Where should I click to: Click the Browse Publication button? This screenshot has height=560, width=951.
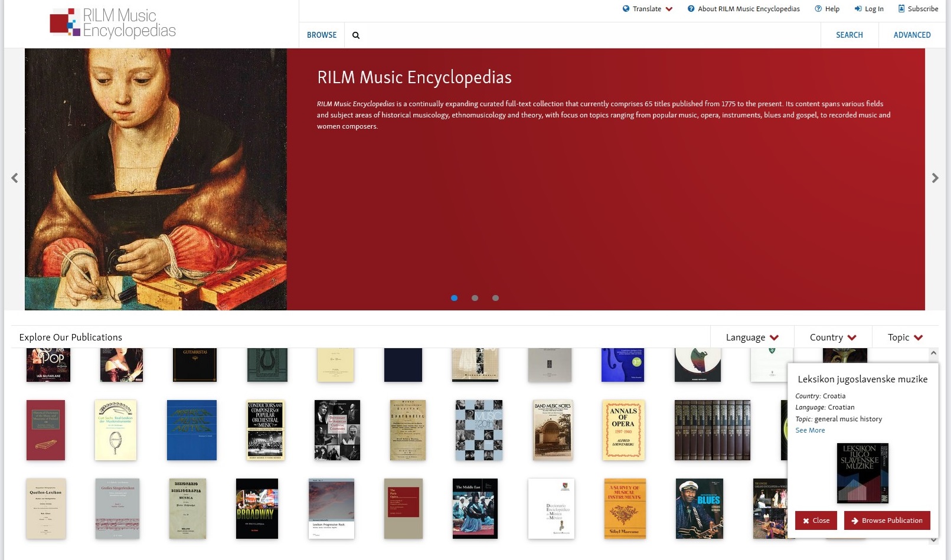(x=887, y=520)
